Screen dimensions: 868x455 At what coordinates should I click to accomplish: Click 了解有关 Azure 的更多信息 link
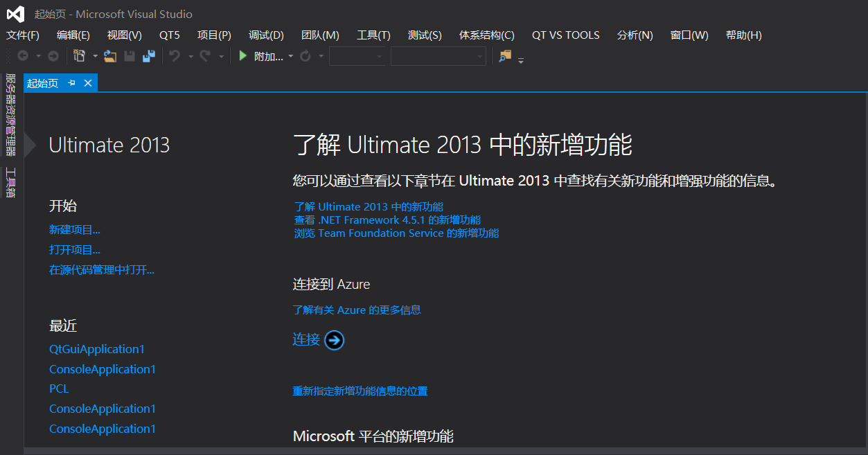(357, 310)
